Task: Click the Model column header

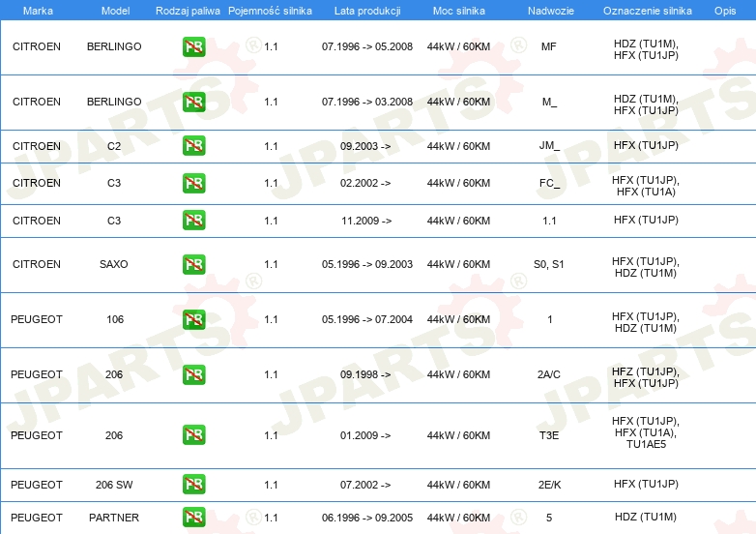Action: (114, 10)
